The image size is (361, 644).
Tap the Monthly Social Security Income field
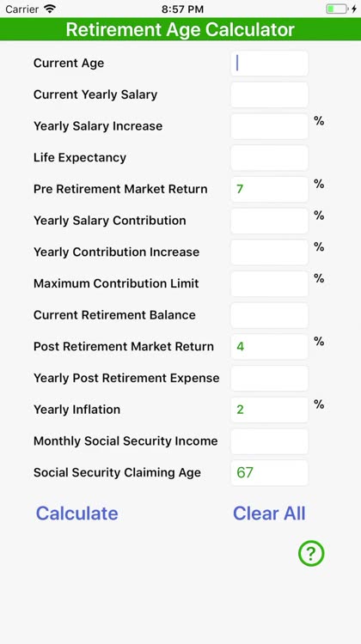pyautogui.click(x=269, y=441)
